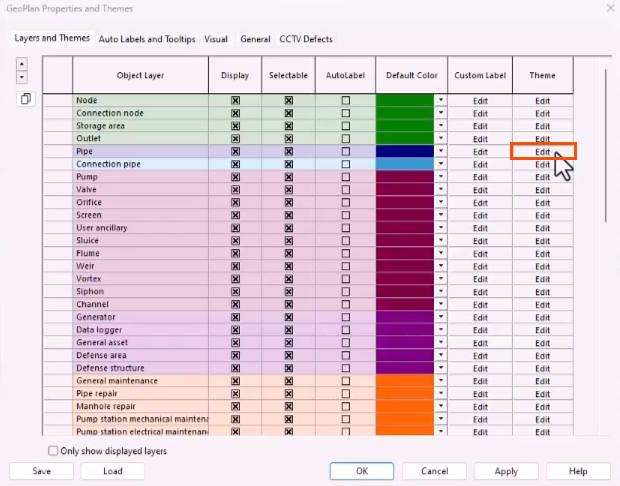
Task: Click the light blue Connection pipe swatch
Action: pos(405,164)
